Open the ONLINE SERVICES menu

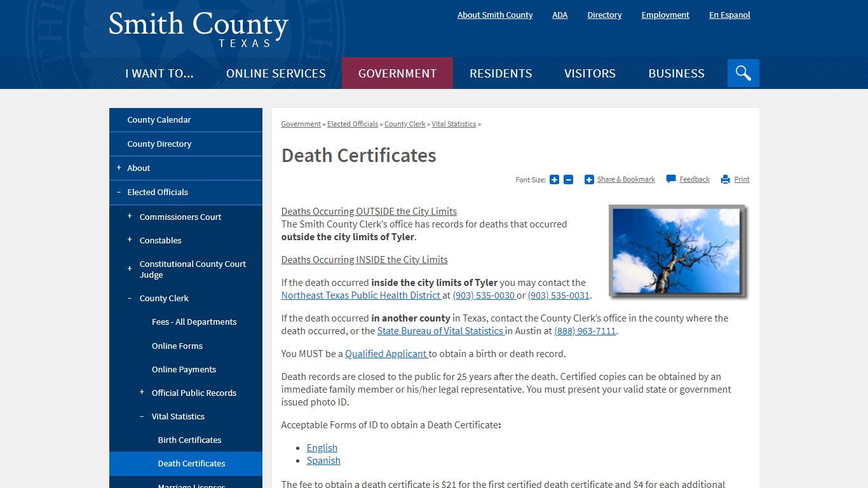tap(276, 73)
